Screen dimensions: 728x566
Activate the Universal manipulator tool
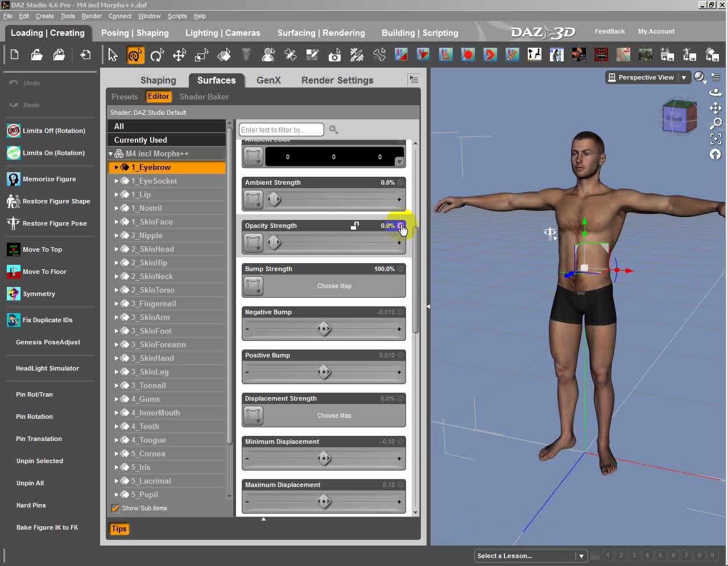(135, 55)
